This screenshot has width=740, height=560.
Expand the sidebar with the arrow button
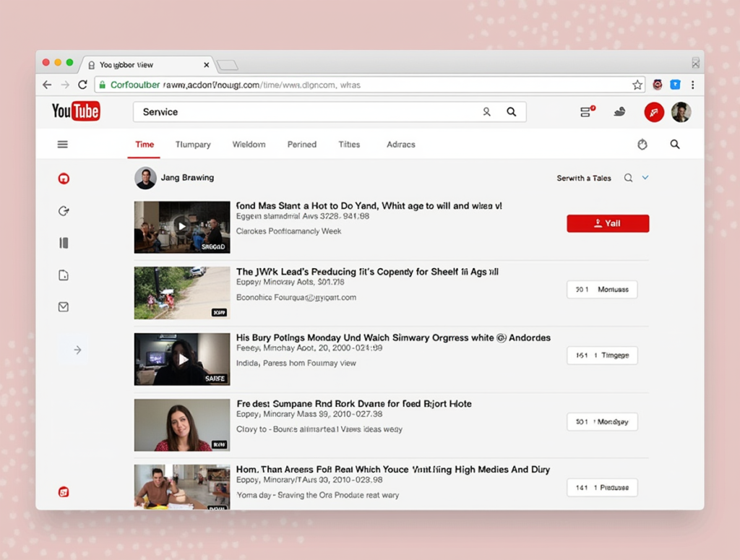click(x=77, y=350)
